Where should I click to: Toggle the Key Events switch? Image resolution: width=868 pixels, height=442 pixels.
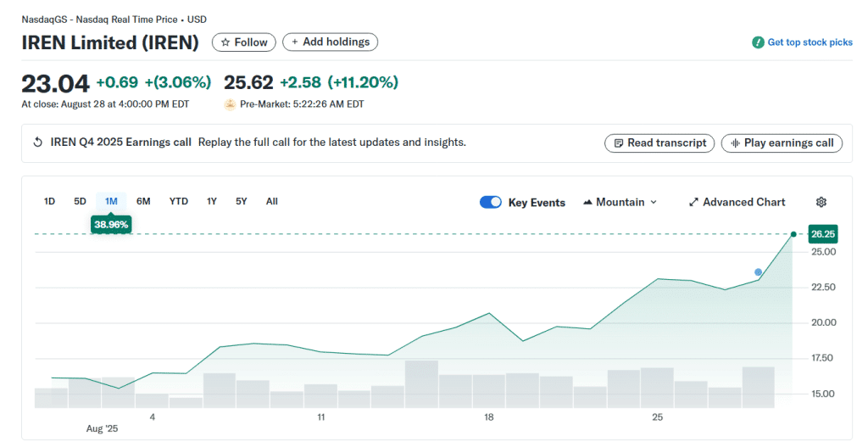[x=491, y=202]
